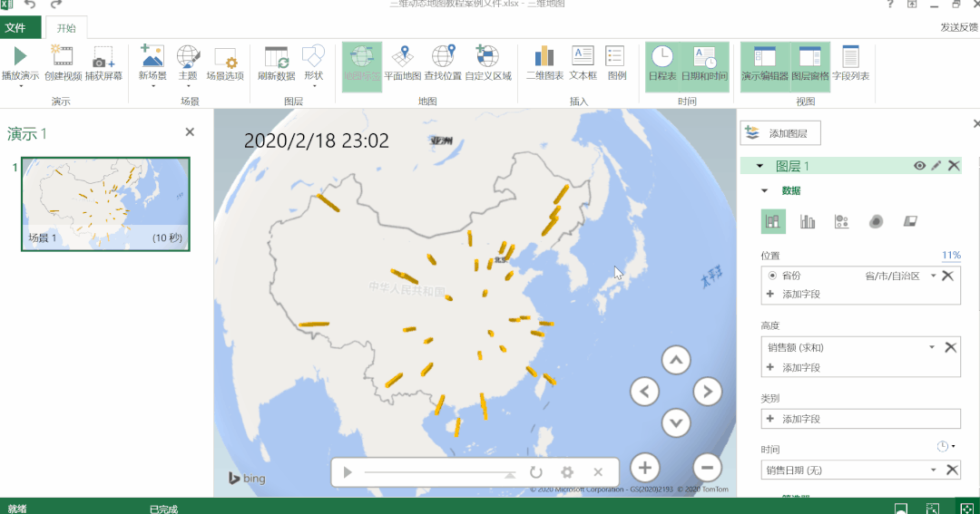Delete 图层 1 with the X icon
The height and width of the screenshot is (514, 980).
pyautogui.click(x=953, y=166)
